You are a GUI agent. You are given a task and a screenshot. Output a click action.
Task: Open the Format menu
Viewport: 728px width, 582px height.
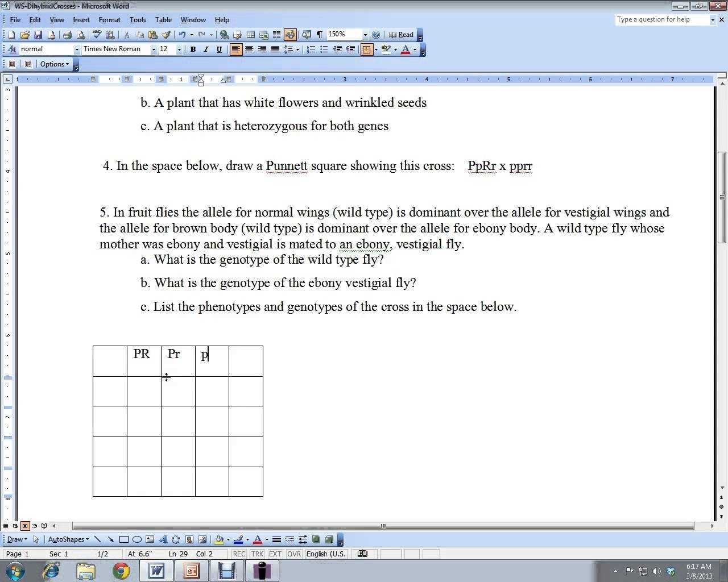click(109, 20)
